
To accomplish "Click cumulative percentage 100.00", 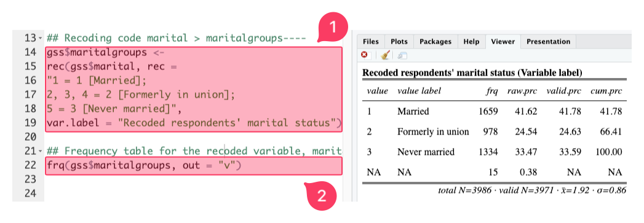I will 608,152.
